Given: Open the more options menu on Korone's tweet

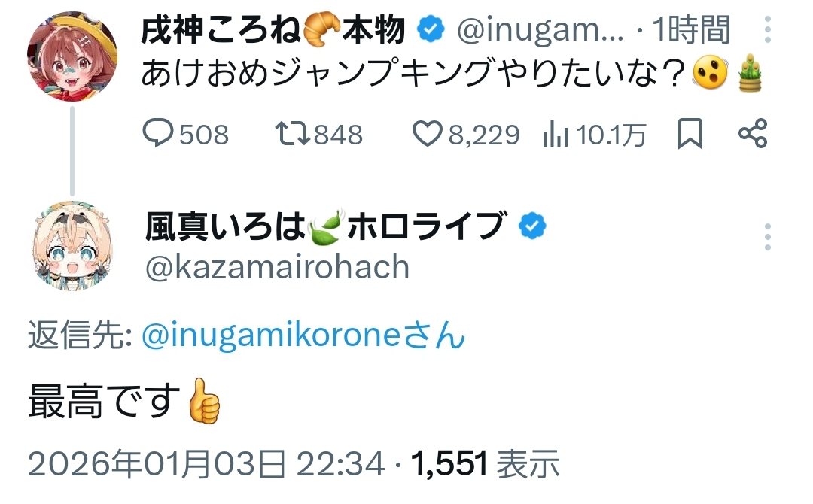Looking at the screenshot, I should (767, 30).
